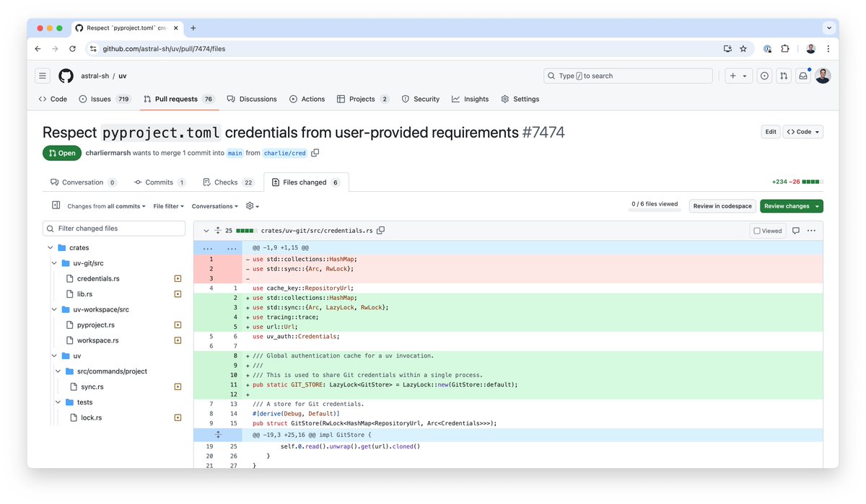Screen dimensions: 866x504
Task: Click the site info icon in the address bar
Action: (x=94, y=48)
